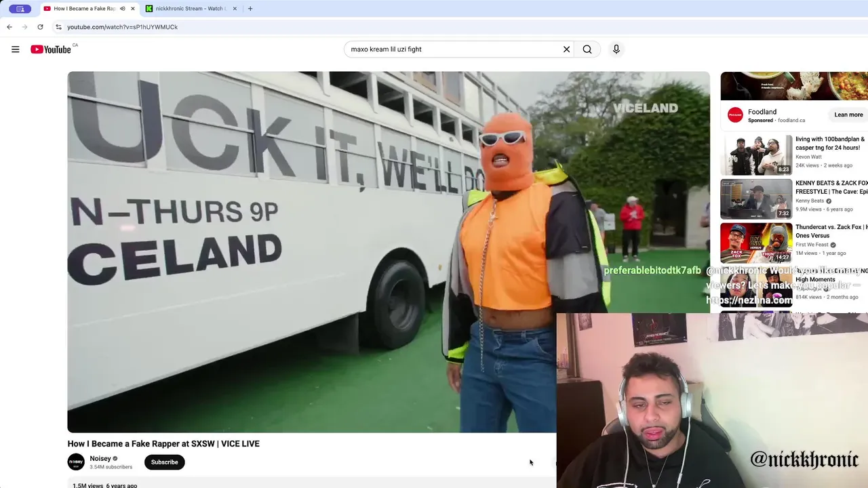Go to the YouTube home logo
This screenshot has height=488, width=868.
click(51, 49)
